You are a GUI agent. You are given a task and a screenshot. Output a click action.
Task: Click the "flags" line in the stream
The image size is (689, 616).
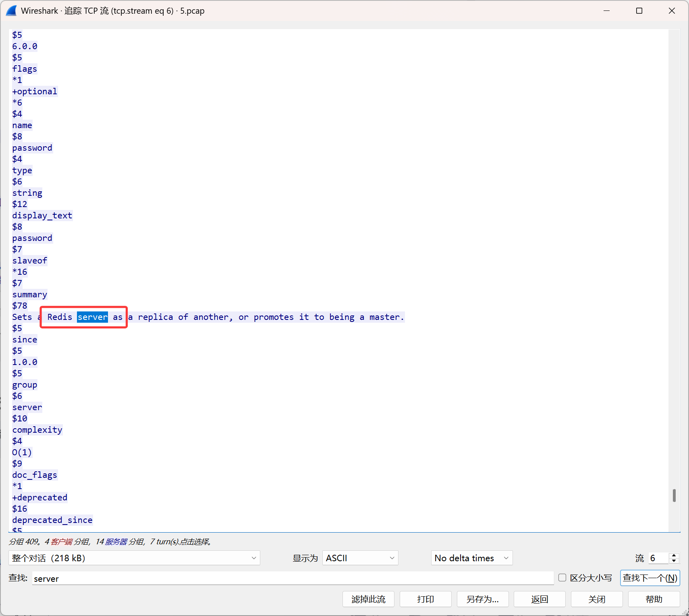tap(25, 69)
